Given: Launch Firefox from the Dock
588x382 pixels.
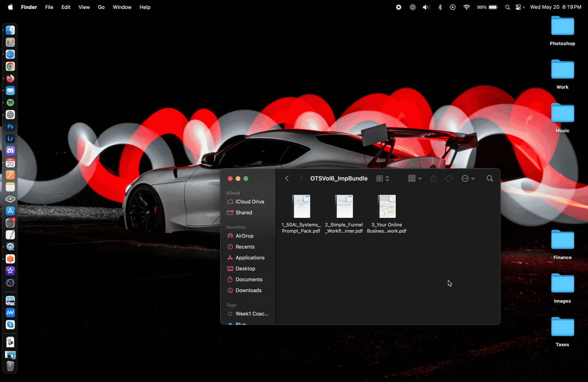Looking at the screenshot, I should pos(10,79).
